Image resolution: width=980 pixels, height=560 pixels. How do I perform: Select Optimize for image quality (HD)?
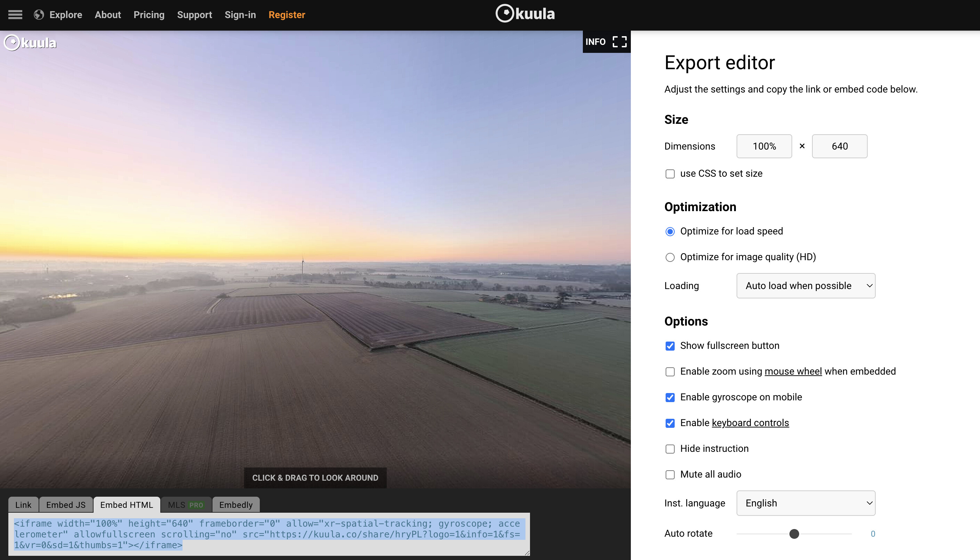(670, 257)
